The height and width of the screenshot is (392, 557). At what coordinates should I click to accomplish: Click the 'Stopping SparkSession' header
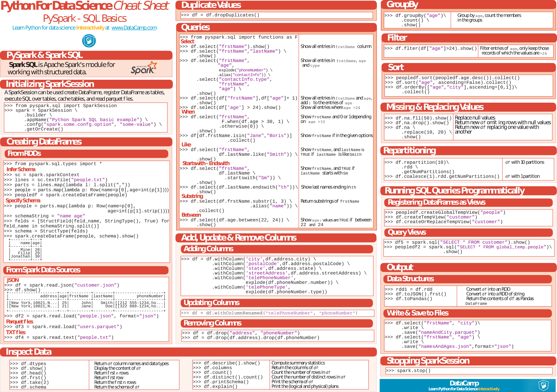[468, 361]
